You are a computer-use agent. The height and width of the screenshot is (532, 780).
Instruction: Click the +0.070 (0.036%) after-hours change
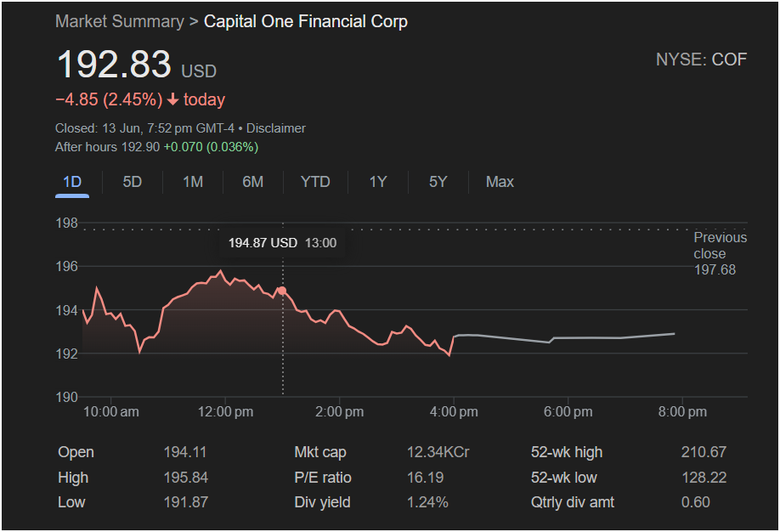(x=211, y=147)
